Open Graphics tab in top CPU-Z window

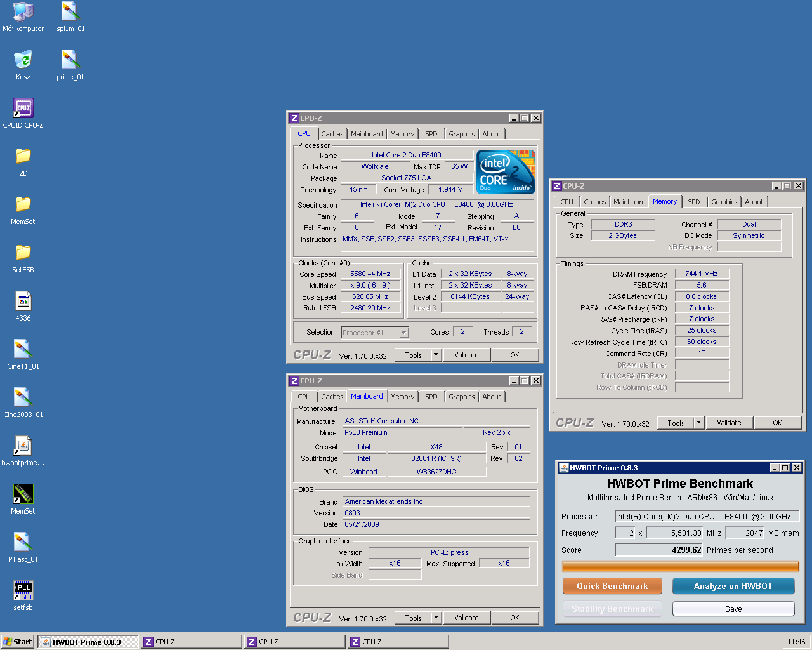tap(461, 134)
